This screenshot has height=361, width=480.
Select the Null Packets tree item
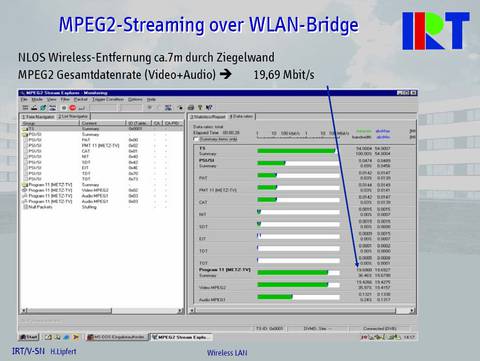click(40, 207)
